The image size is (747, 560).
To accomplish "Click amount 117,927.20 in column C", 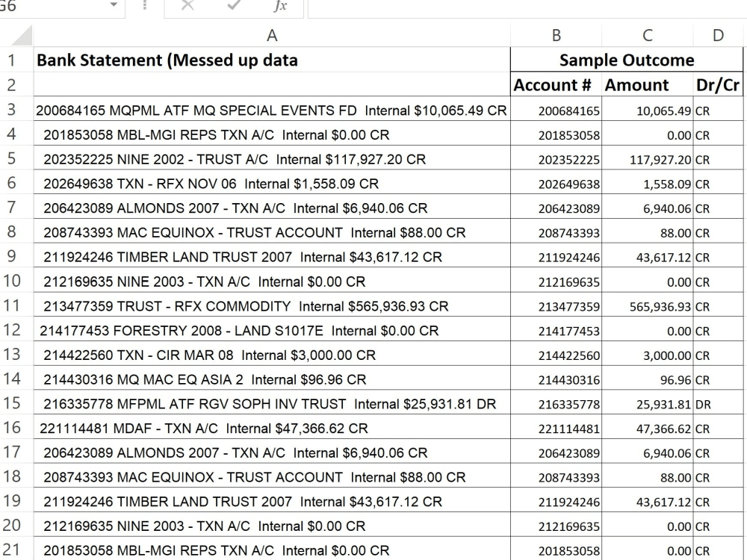I will pos(647,158).
